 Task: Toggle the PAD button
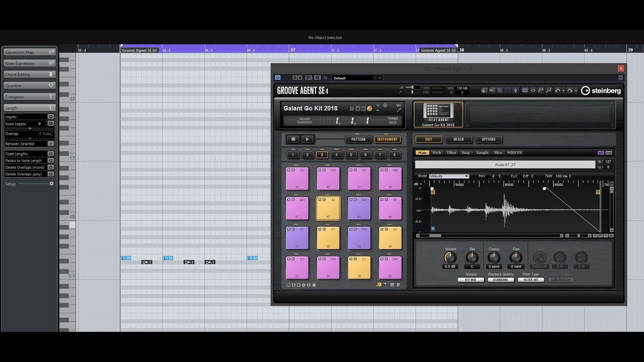coord(609,153)
